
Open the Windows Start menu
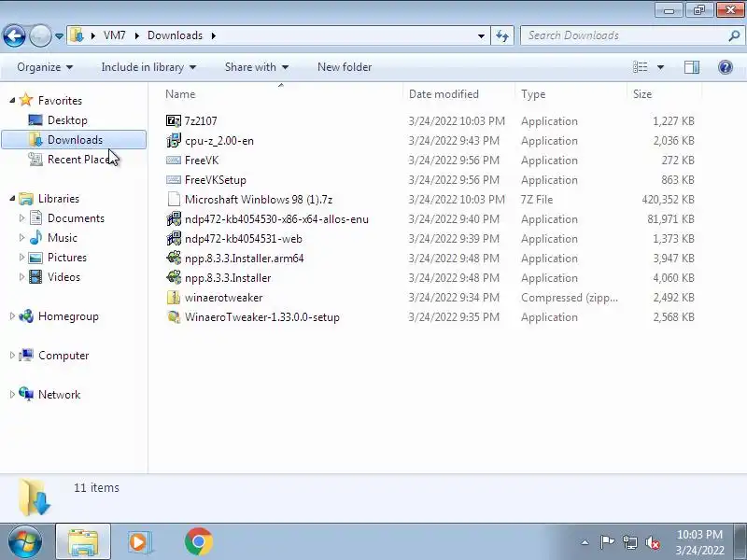tap(25, 542)
